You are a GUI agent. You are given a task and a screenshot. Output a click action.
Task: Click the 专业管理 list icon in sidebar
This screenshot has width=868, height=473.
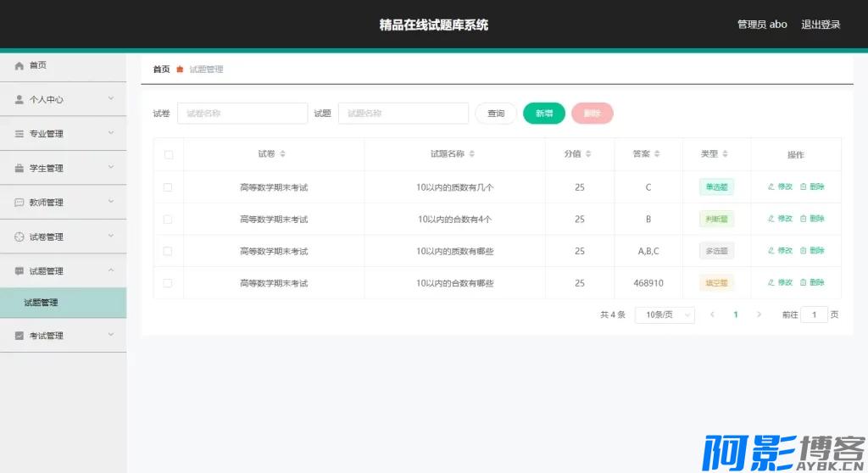click(x=19, y=134)
